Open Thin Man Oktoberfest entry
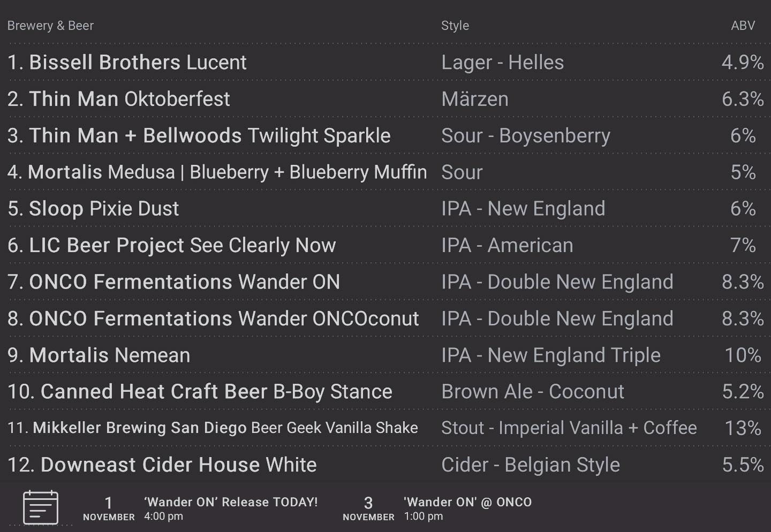The image size is (771, 532). [x=385, y=99]
